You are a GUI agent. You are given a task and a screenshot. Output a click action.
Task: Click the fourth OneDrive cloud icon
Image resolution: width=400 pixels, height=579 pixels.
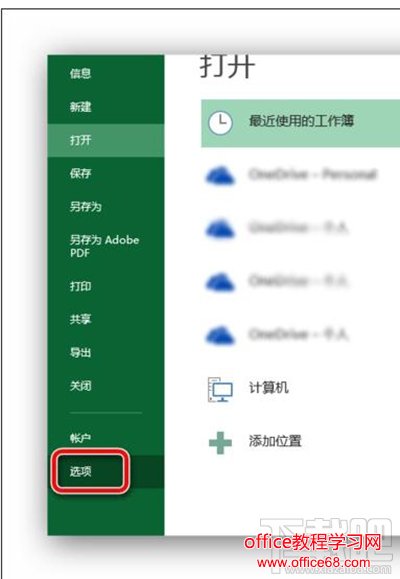220,335
